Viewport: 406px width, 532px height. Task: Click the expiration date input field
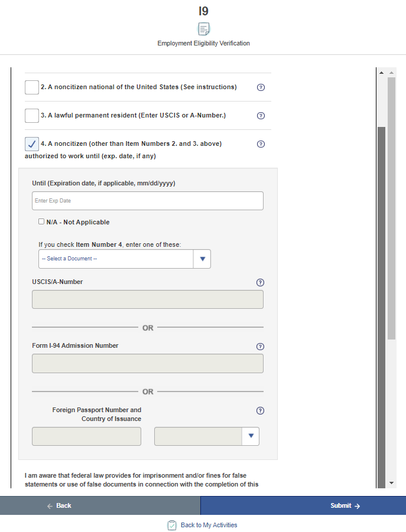click(x=148, y=201)
